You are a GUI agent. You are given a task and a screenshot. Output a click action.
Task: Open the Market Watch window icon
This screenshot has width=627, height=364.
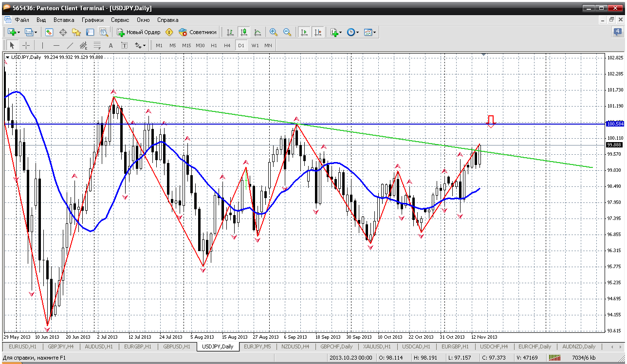coord(49,32)
